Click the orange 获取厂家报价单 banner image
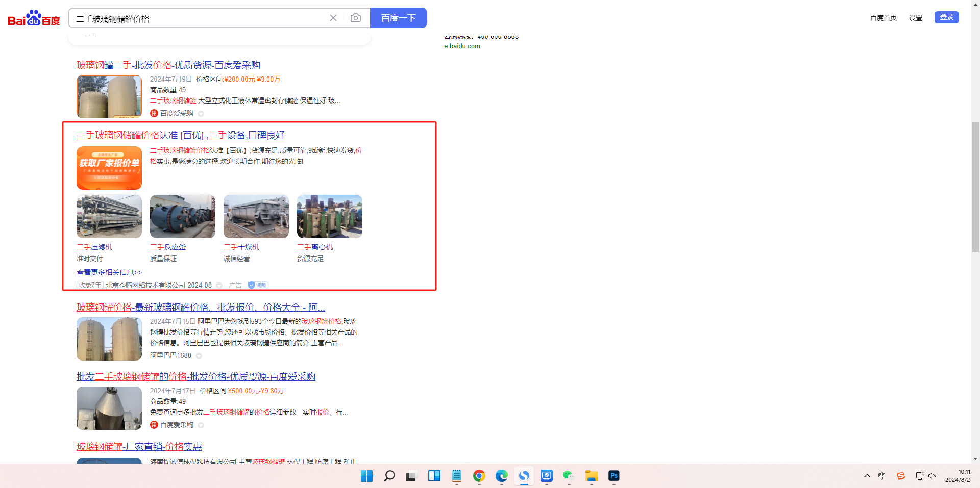The image size is (980, 488). tap(109, 168)
